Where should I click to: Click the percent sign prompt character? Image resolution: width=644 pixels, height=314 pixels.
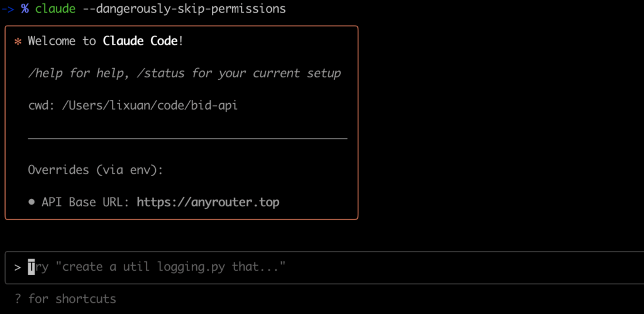click(25, 9)
